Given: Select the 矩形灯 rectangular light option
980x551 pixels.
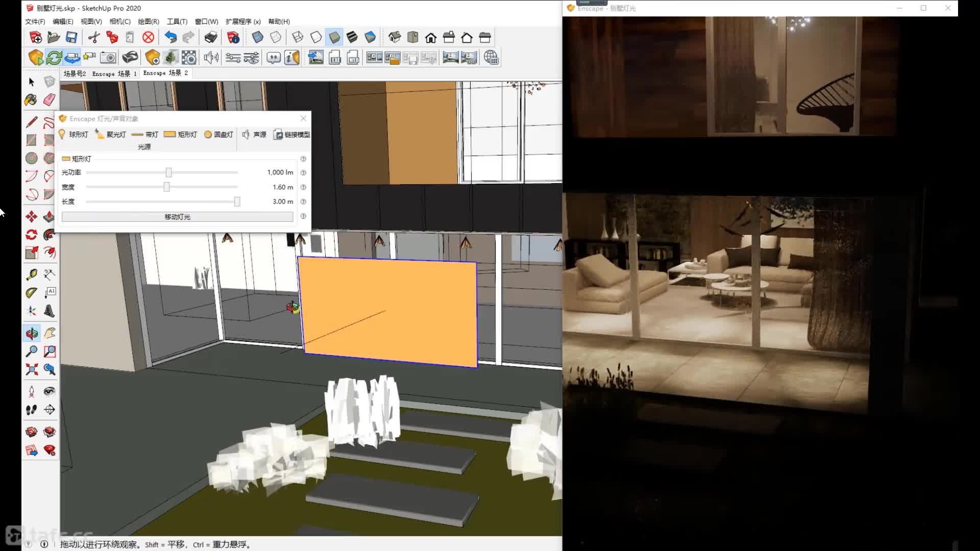Looking at the screenshot, I should tap(180, 134).
